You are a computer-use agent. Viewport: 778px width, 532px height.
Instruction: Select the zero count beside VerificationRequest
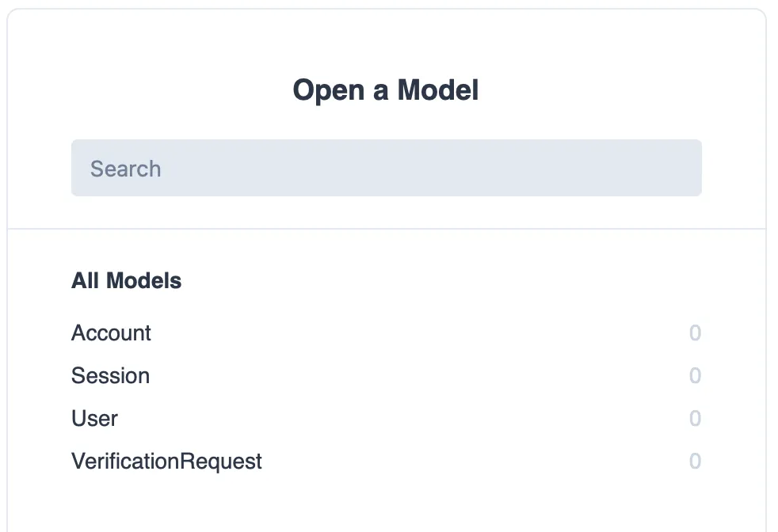(x=695, y=461)
